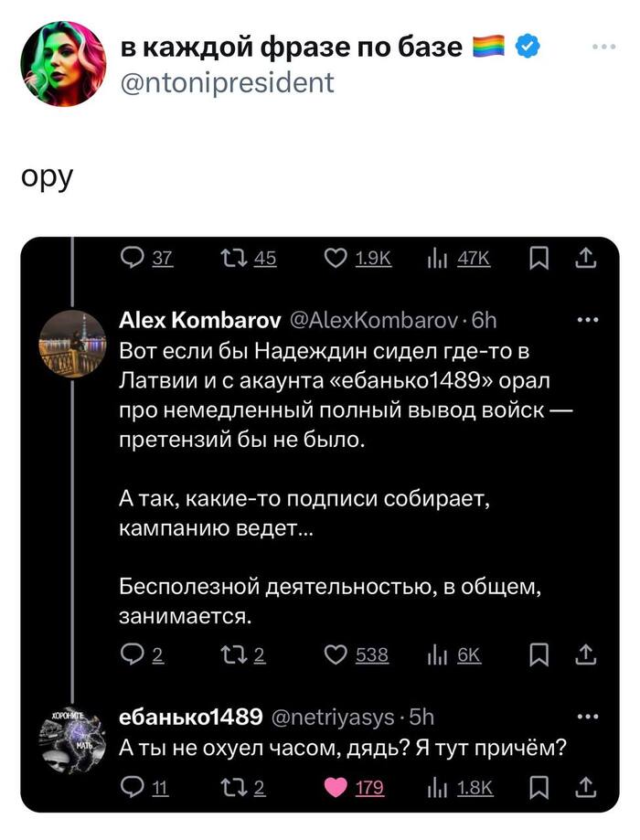
Task: Bookmark Alex Kombarov's post
Action: (x=539, y=654)
